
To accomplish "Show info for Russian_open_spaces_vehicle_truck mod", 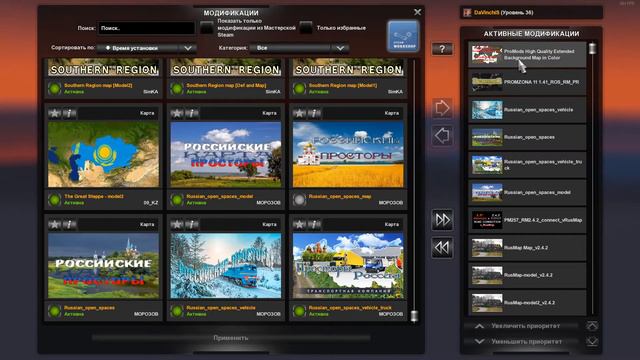I will (314, 224).
